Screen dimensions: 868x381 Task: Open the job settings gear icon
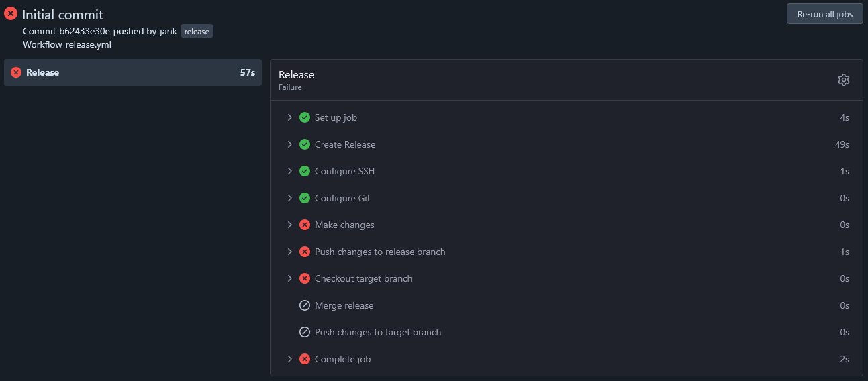[x=844, y=80]
